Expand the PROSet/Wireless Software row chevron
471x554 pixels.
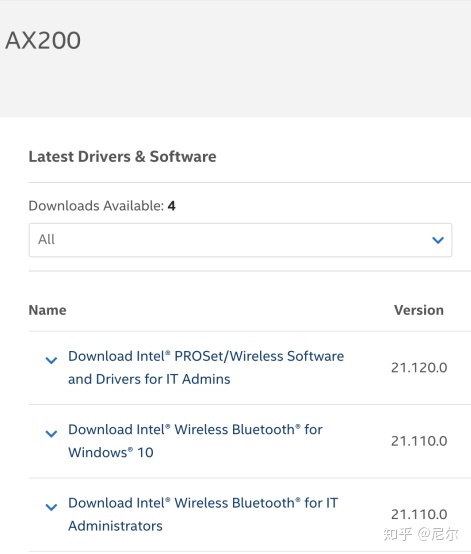click(x=52, y=360)
